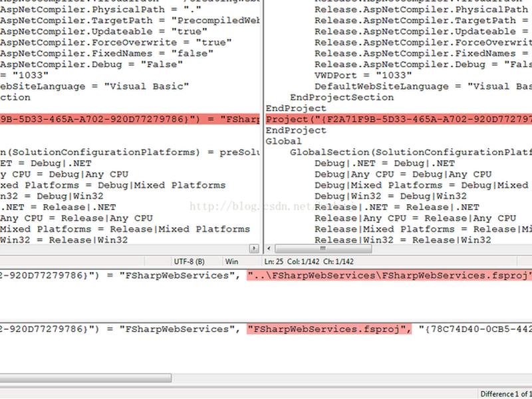
Task: Click the {78C74D40-0CB5-442 GUID in lower diff line
Action: (475, 329)
